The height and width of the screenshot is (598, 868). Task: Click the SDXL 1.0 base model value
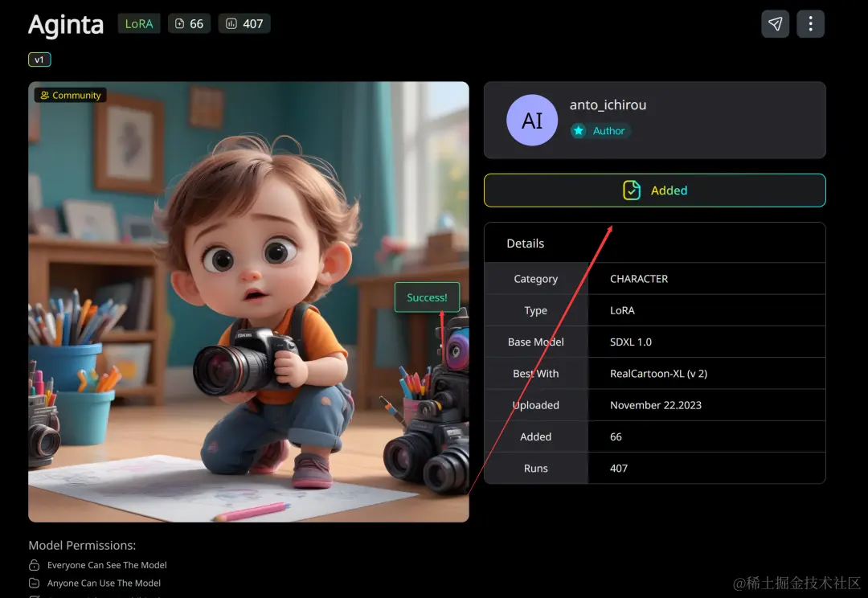pos(631,342)
